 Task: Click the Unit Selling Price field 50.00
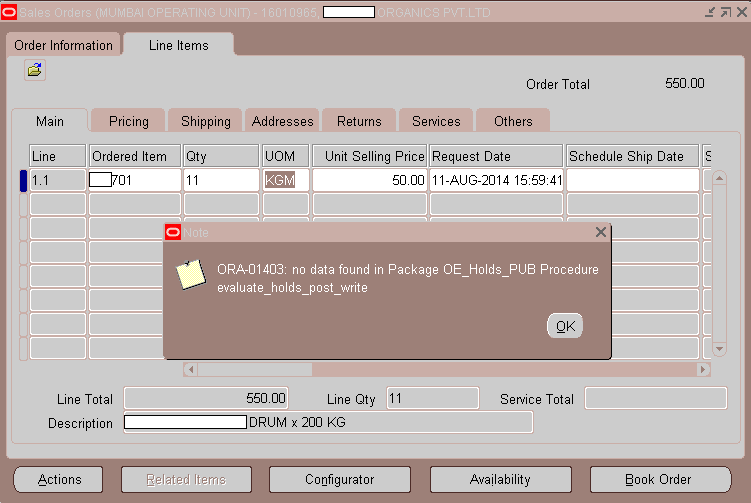(369, 180)
